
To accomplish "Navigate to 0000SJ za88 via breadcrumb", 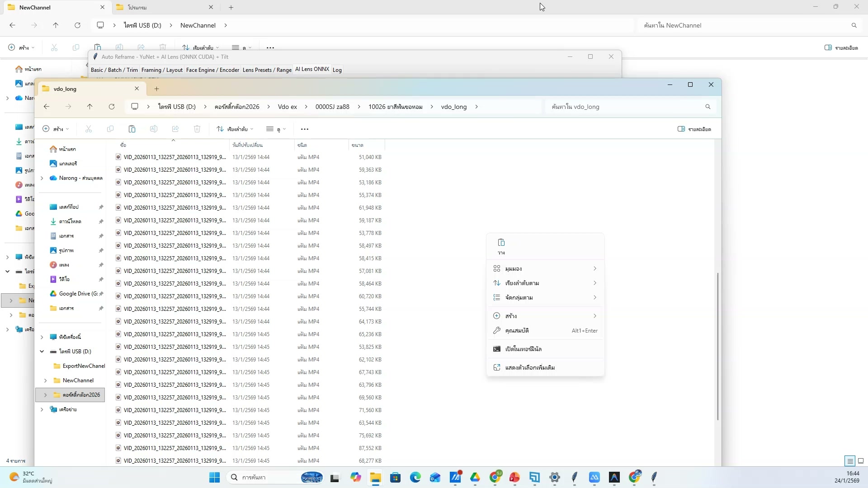I will tap(332, 107).
